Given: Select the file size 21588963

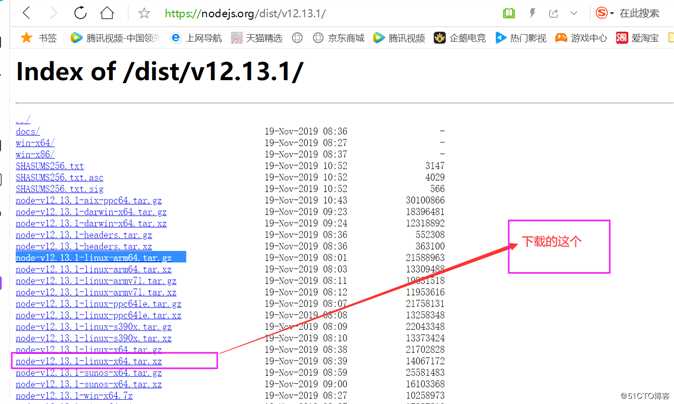Looking at the screenshot, I should pyautogui.click(x=425, y=258).
